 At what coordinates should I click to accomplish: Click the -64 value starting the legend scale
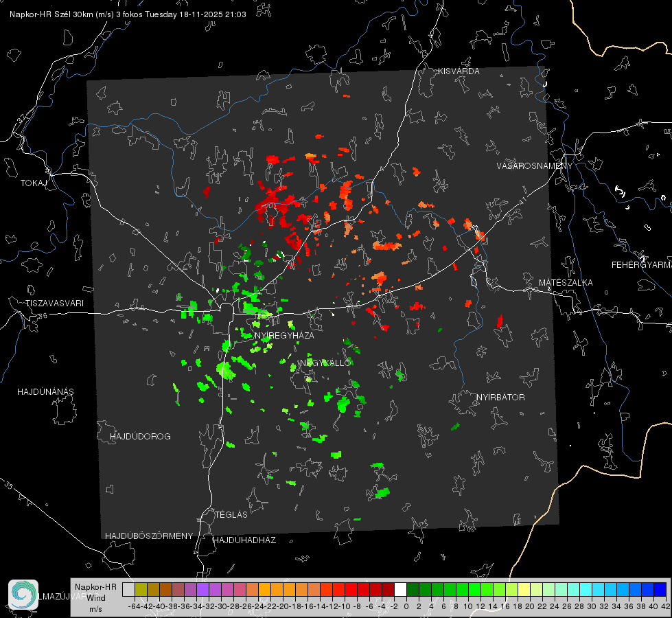tap(135, 606)
